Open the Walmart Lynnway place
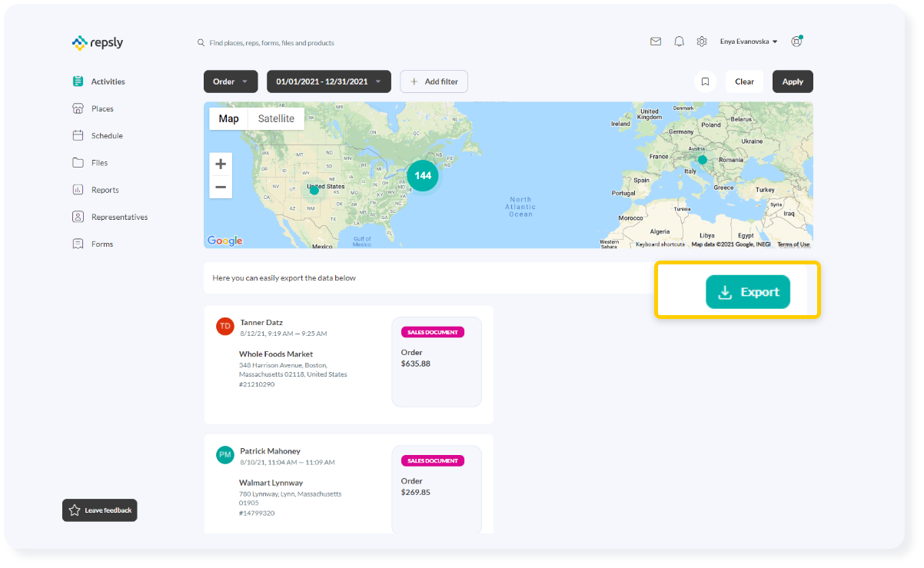924x568 pixels. click(x=271, y=483)
